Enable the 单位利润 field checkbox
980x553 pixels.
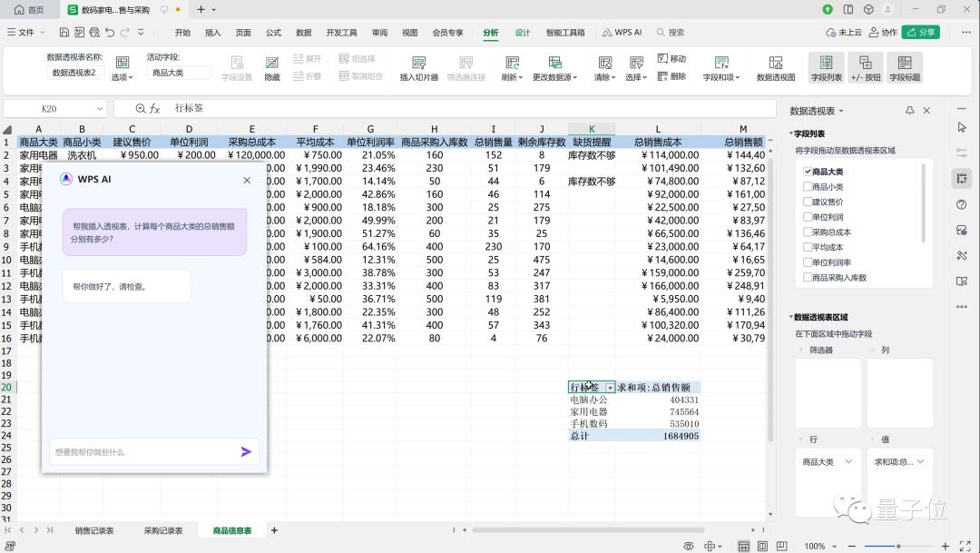[x=808, y=217]
